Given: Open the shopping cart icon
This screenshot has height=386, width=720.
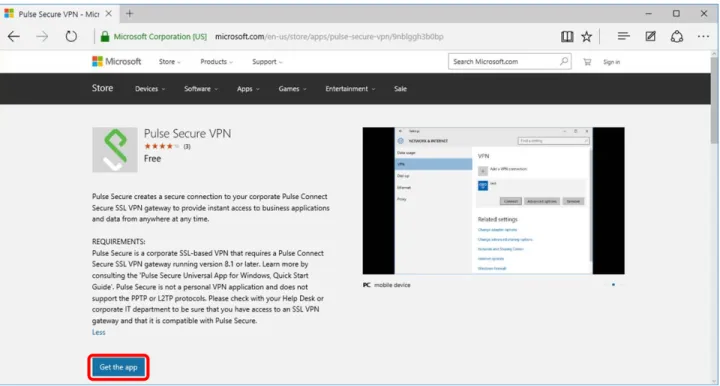Looking at the screenshot, I should pyautogui.click(x=587, y=62).
